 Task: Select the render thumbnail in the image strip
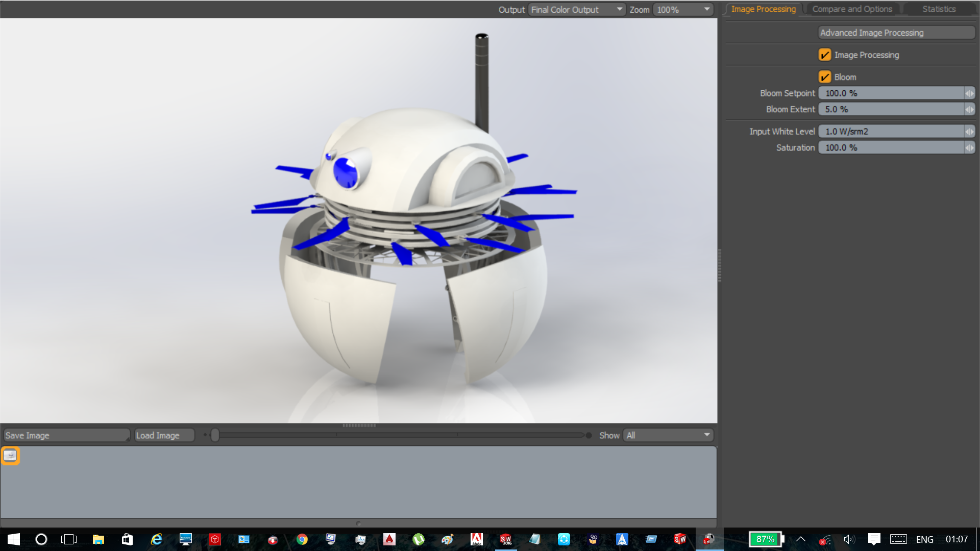(x=10, y=455)
